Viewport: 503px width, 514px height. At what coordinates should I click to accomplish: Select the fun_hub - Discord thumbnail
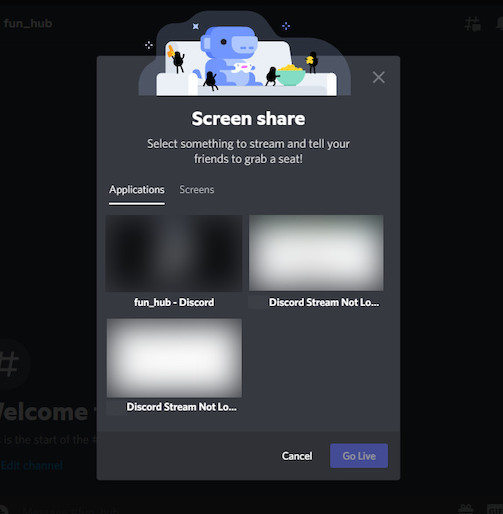coord(174,253)
